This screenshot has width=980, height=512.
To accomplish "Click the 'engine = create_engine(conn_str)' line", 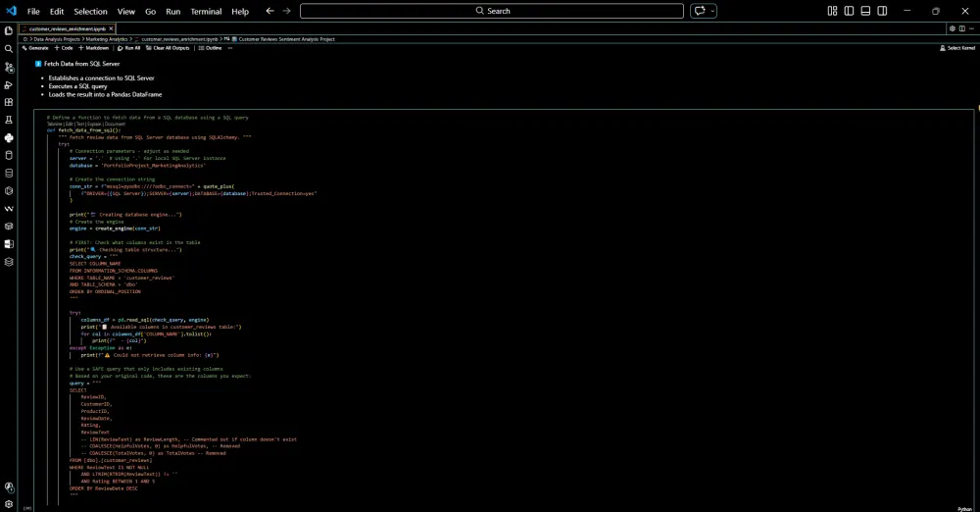I will (x=115, y=229).
